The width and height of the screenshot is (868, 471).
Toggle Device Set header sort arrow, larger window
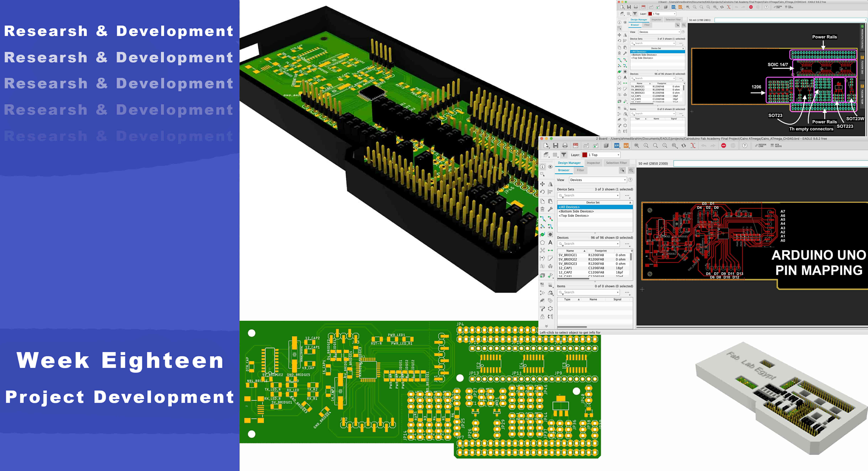point(630,203)
